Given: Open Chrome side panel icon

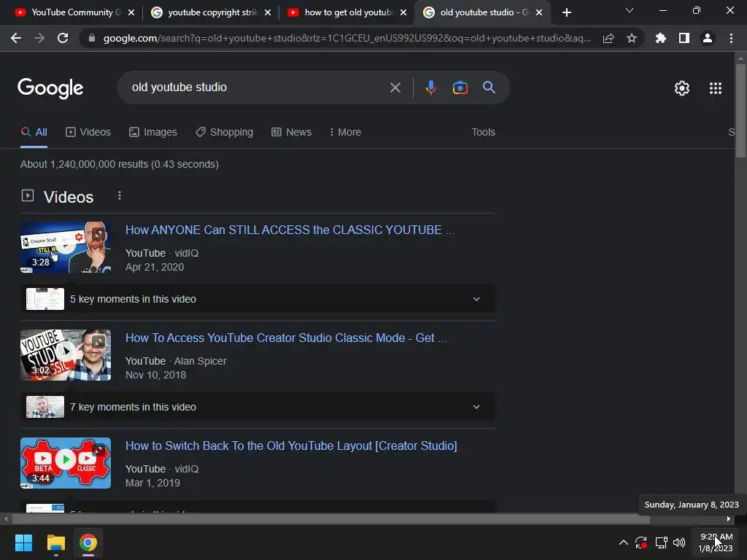Looking at the screenshot, I should pyautogui.click(x=684, y=38).
